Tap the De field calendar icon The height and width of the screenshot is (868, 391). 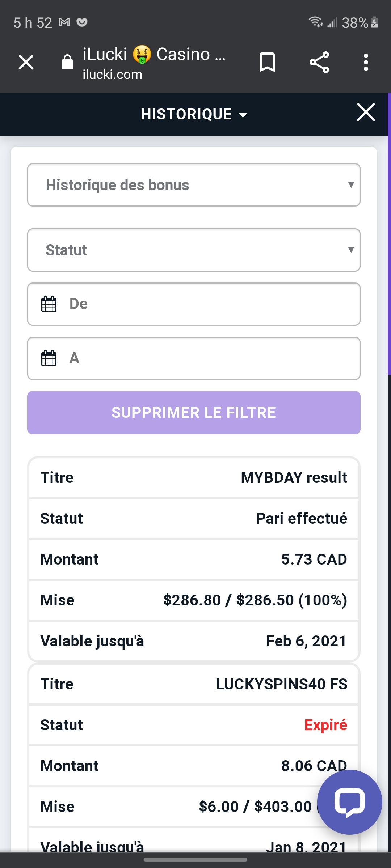[49, 304]
